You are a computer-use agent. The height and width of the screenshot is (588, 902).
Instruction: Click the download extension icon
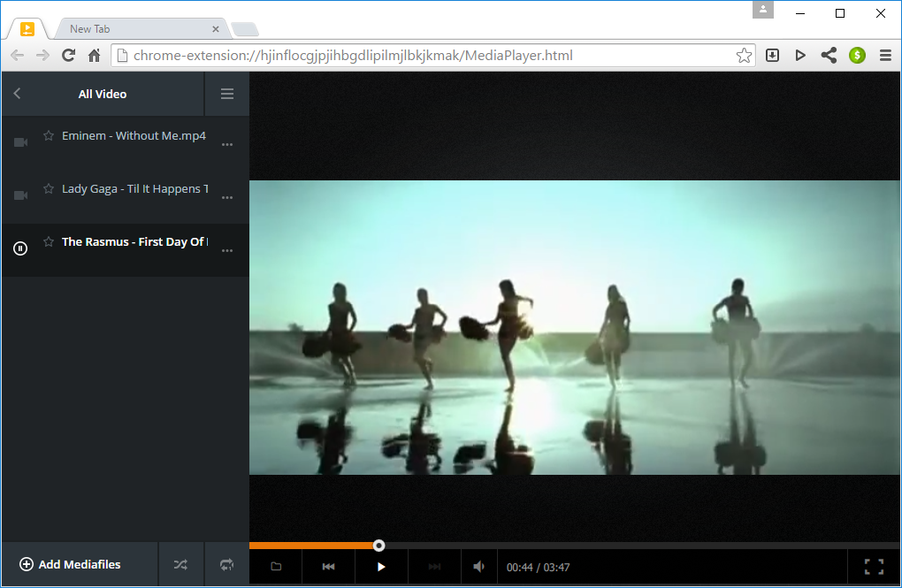773,55
